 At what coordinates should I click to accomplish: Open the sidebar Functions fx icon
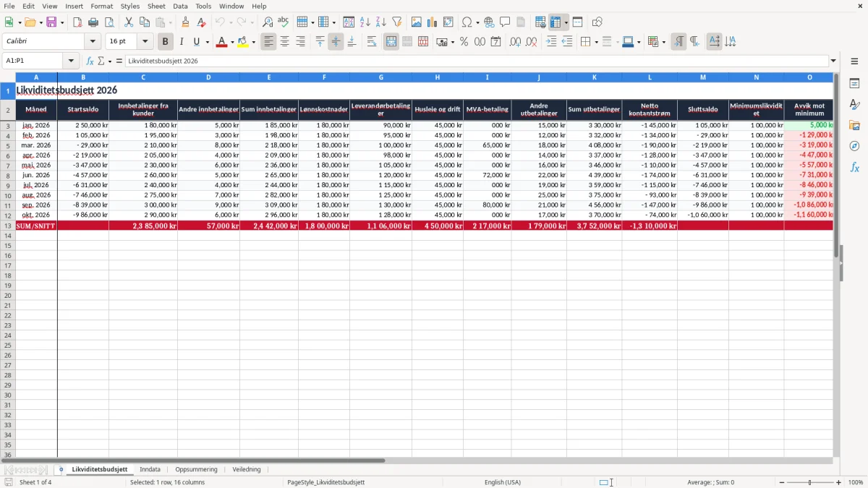click(854, 167)
